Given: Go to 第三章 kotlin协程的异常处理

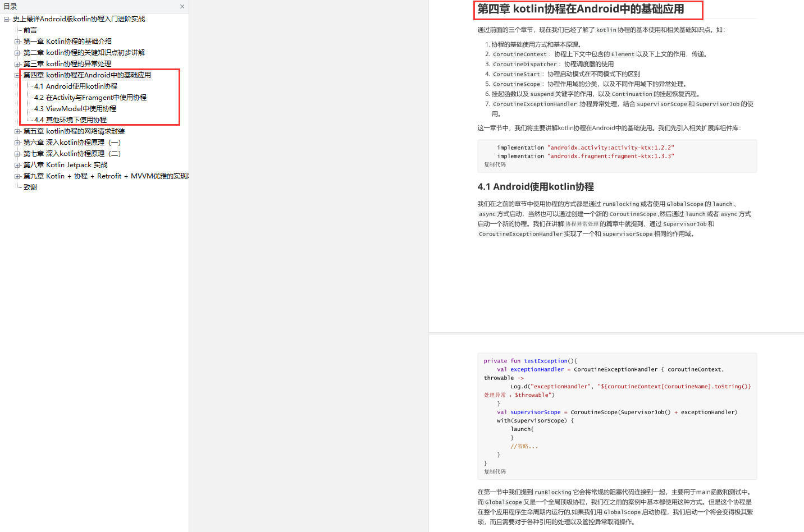Looking at the screenshot, I should 67,64.
